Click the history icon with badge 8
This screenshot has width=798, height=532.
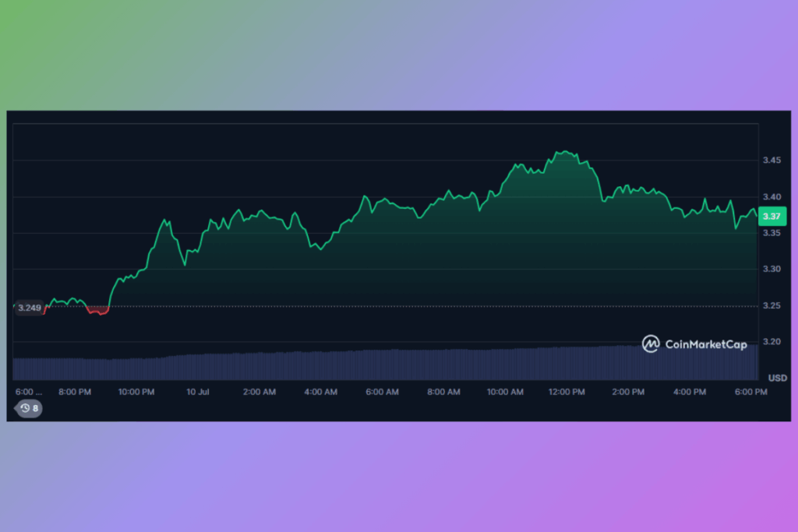click(x=30, y=408)
